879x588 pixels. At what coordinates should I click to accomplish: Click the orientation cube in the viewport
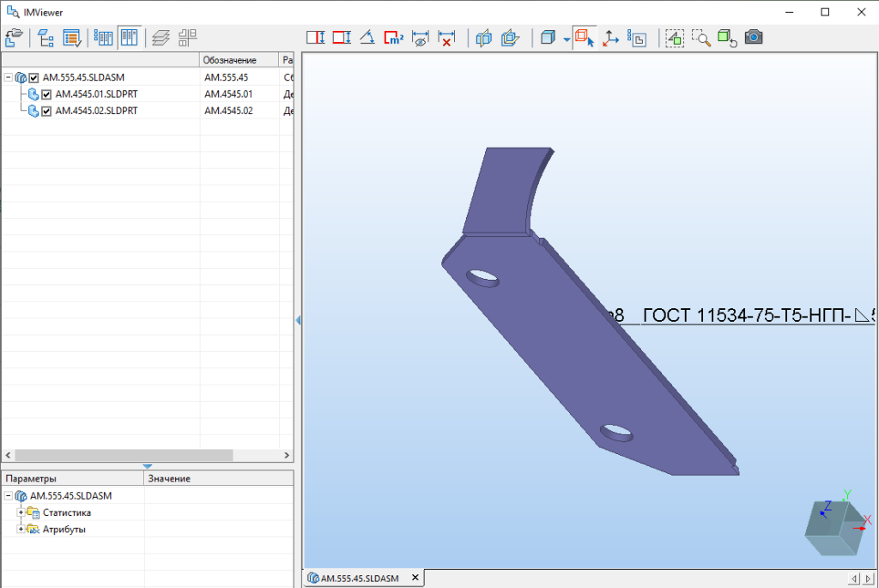[x=834, y=527]
